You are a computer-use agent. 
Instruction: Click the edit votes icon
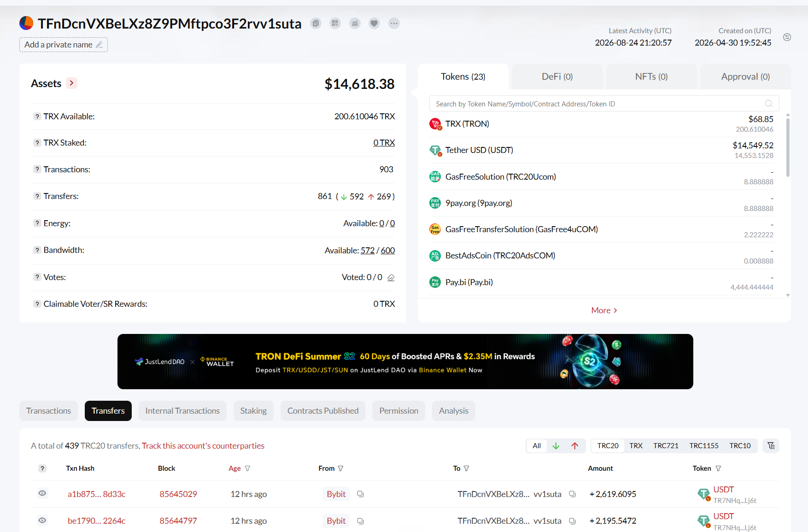coord(391,277)
